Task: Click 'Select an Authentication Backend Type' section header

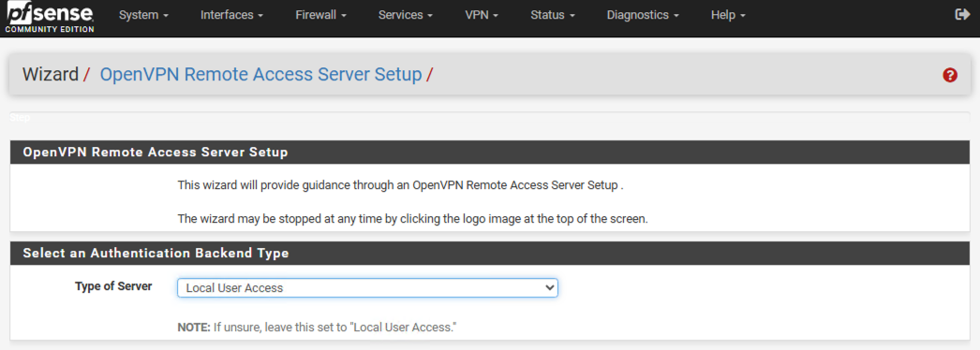Action: (x=156, y=254)
